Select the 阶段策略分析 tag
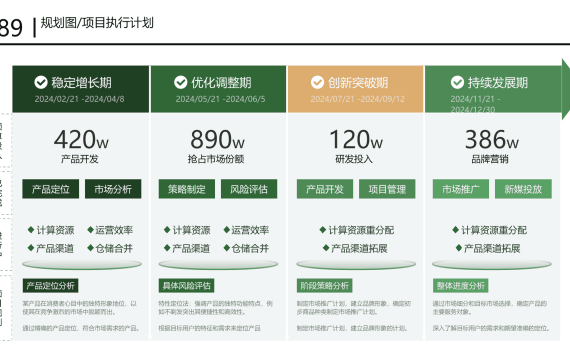 (324, 285)
